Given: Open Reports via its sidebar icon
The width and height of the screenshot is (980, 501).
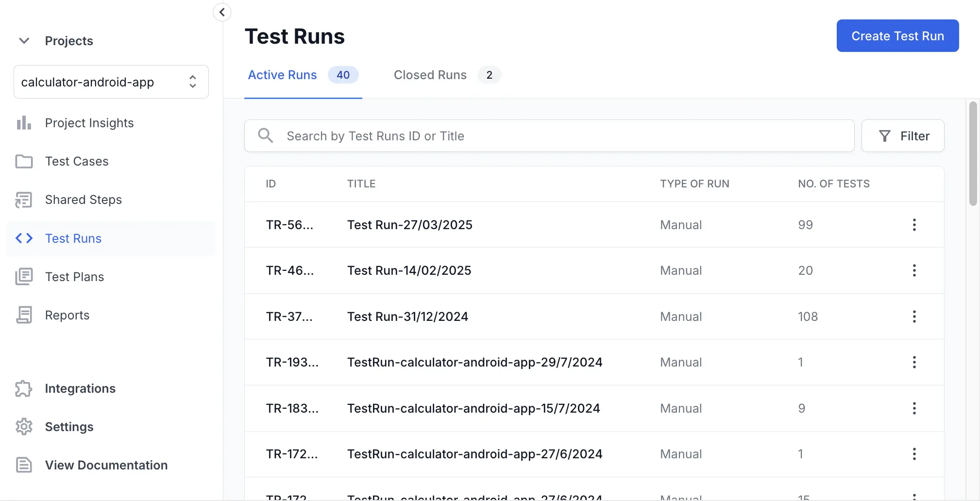Looking at the screenshot, I should pyautogui.click(x=24, y=315).
